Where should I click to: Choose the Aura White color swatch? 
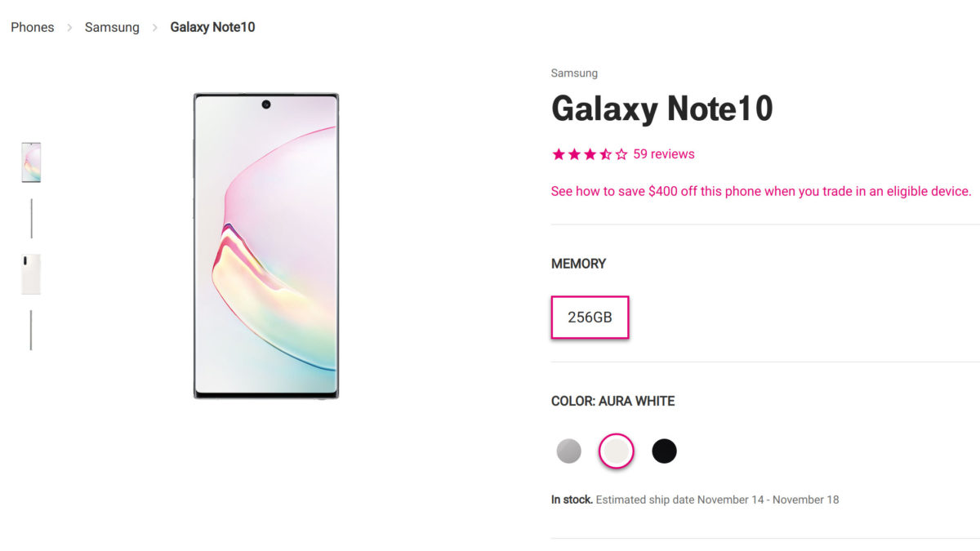617,451
